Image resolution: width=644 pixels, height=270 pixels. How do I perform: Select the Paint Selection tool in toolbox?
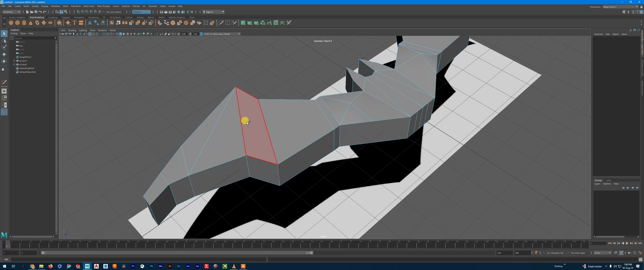coord(4,47)
